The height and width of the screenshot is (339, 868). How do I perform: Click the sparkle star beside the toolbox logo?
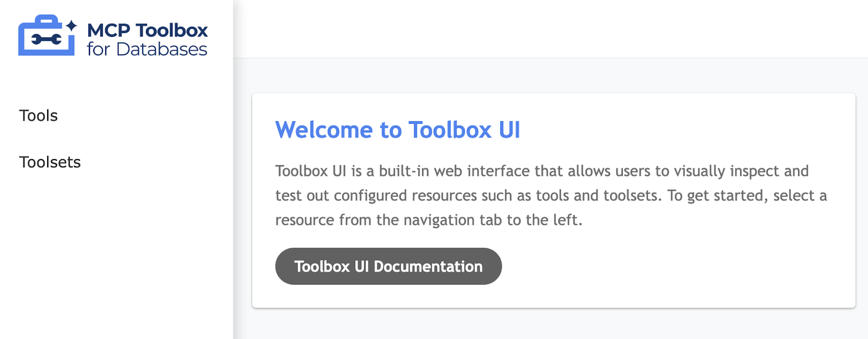click(71, 26)
